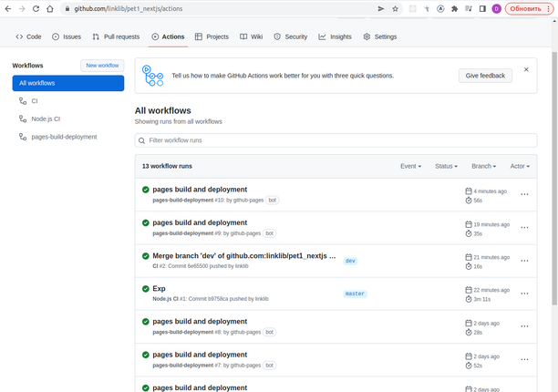Viewport: 558px width, 392px height.
Task: Bookmark this page with the star icon
Action: coord(395,9)
